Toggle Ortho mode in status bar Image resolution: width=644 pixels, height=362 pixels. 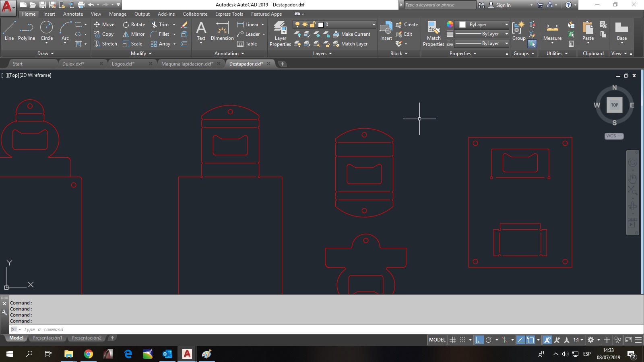pyautogui.click(x=479, y=340)
